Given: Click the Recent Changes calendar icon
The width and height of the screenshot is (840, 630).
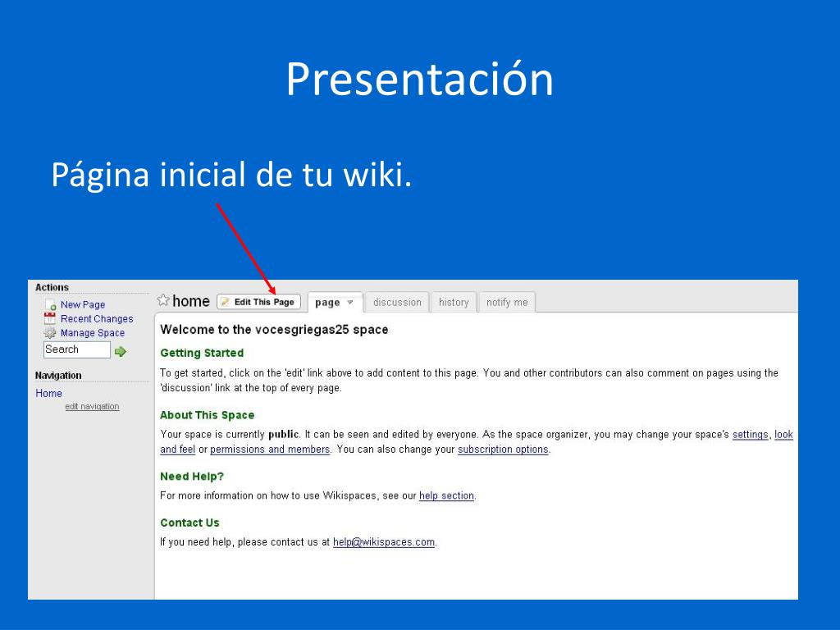Looking at the screenshot, I should (50, 319).
